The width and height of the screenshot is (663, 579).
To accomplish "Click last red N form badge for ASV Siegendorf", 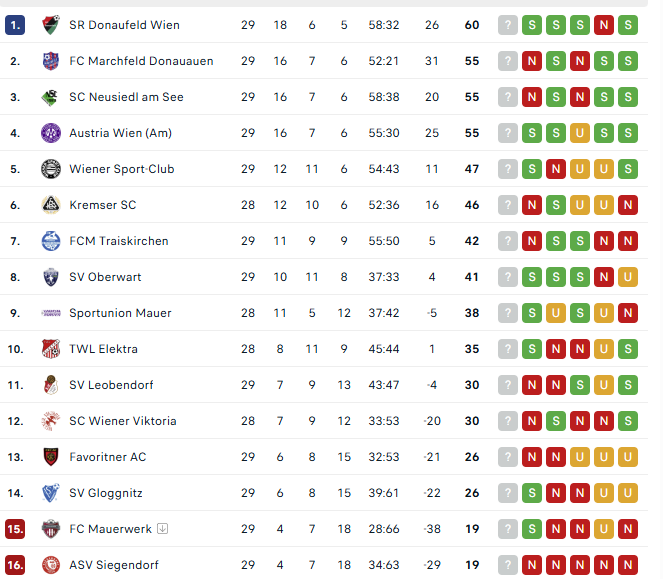I will pyautogui.click(x=628, y=565).
